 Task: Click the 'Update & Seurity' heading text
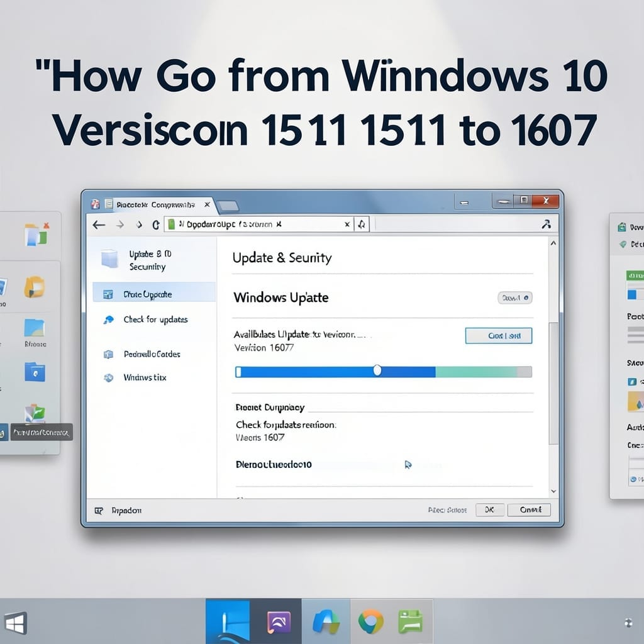[x=282, y=258]
